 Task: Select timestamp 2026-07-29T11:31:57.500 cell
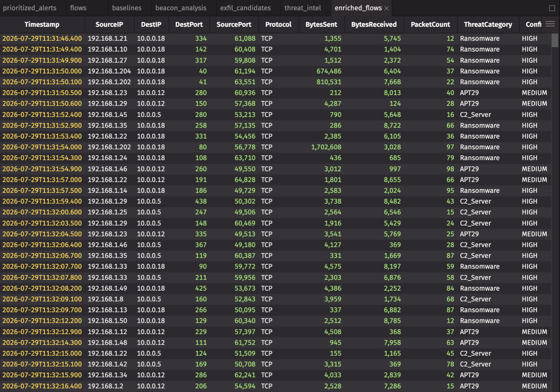pos(42,191)
